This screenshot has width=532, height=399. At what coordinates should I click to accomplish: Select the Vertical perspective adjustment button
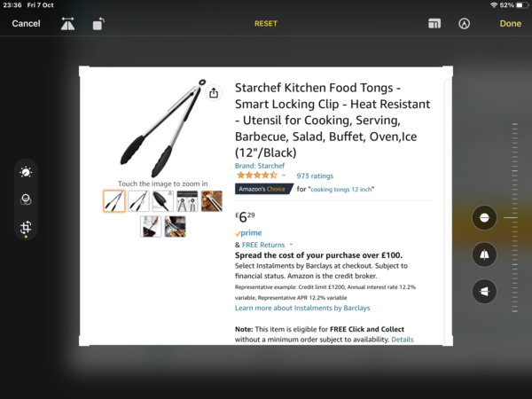484,254
